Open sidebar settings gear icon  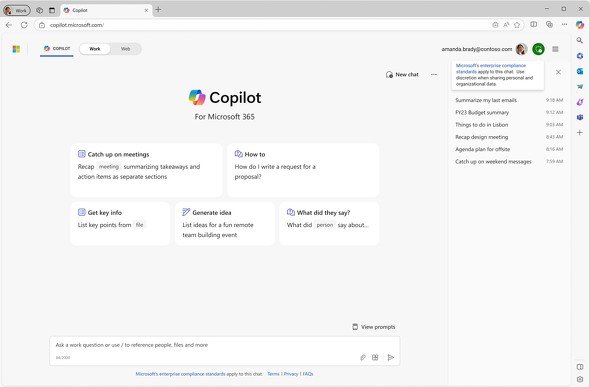(580, 379)
